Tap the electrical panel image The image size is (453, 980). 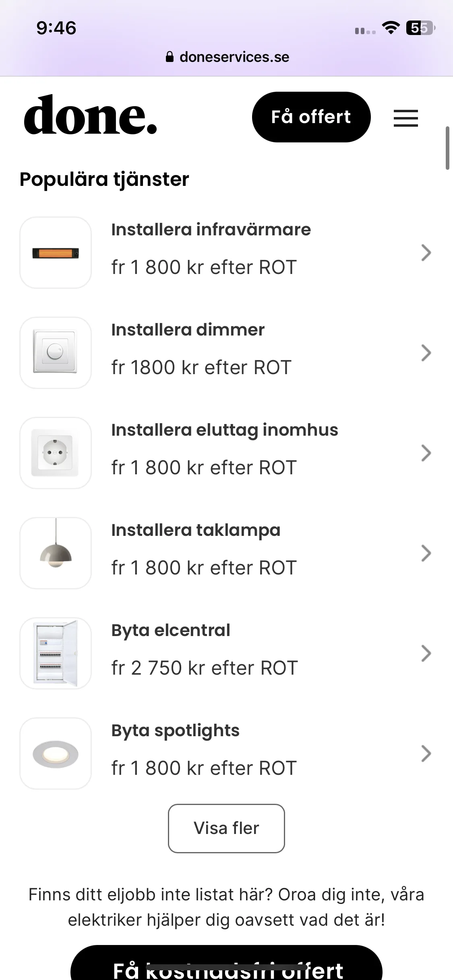point(56,653)
